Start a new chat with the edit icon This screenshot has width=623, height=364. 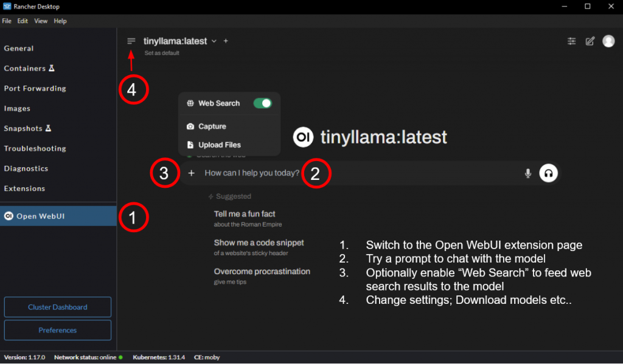(x=590, y=41)
